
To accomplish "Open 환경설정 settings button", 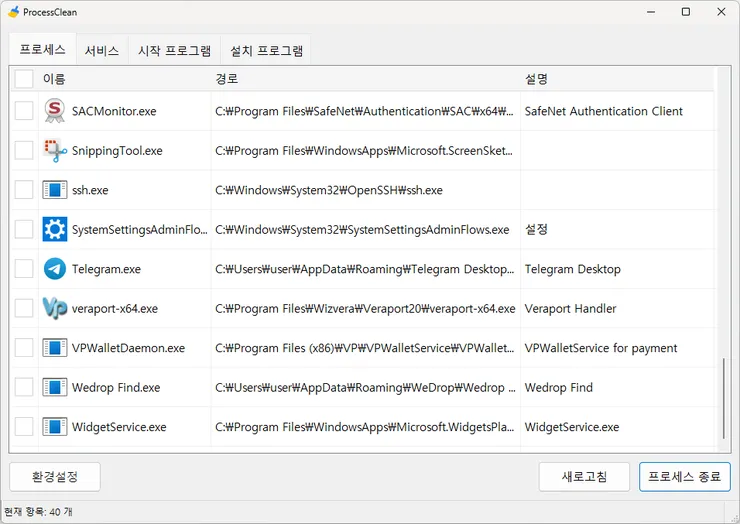I will point(55,477).
